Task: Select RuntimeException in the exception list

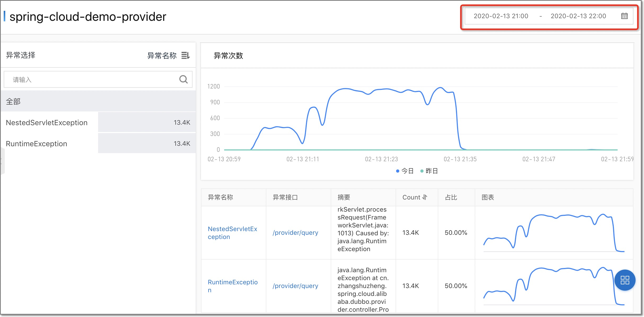Action: 98,143
